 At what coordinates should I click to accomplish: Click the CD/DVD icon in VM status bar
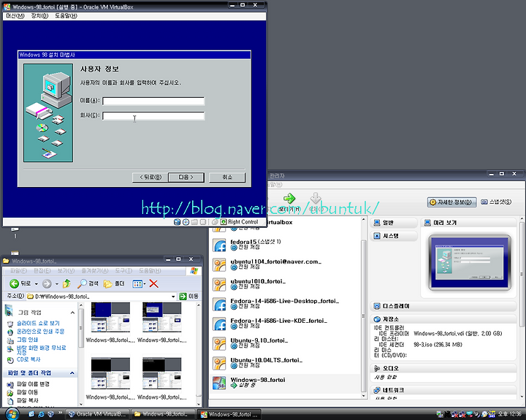[x=186, y=222]
